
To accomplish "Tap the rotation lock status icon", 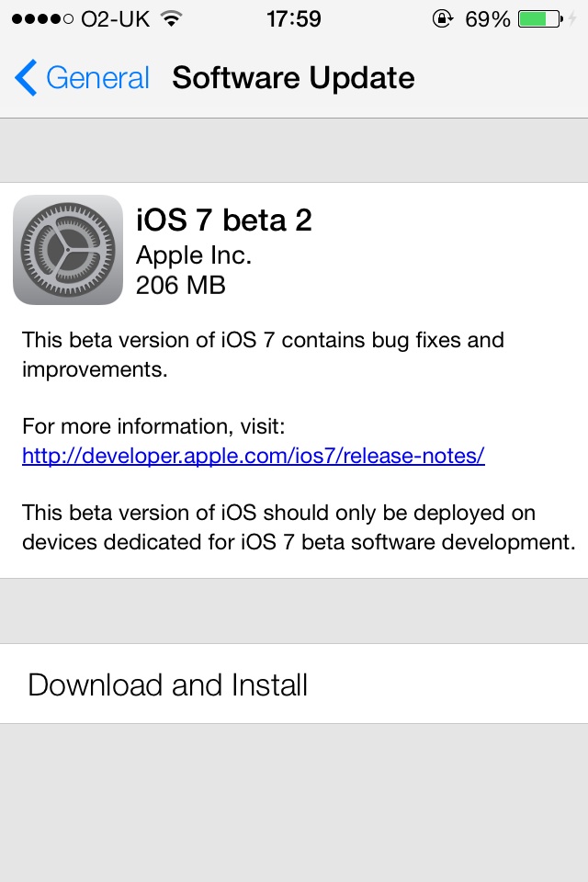I will click(443, 18).
